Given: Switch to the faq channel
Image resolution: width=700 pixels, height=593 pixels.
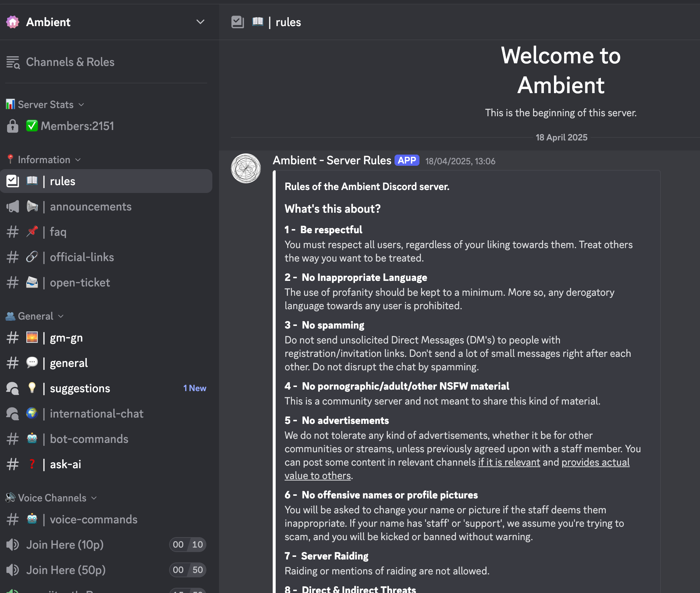Looking at the screenshot, I should pos(58,232).
